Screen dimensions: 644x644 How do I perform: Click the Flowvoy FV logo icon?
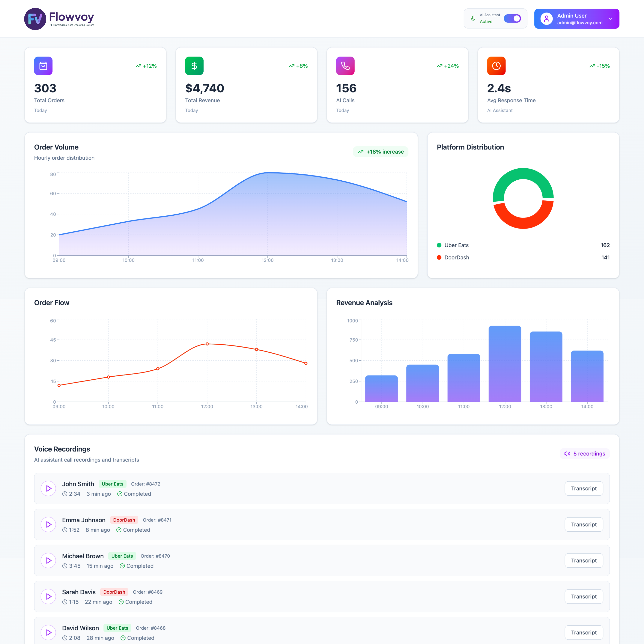click(x=35, y=19)
